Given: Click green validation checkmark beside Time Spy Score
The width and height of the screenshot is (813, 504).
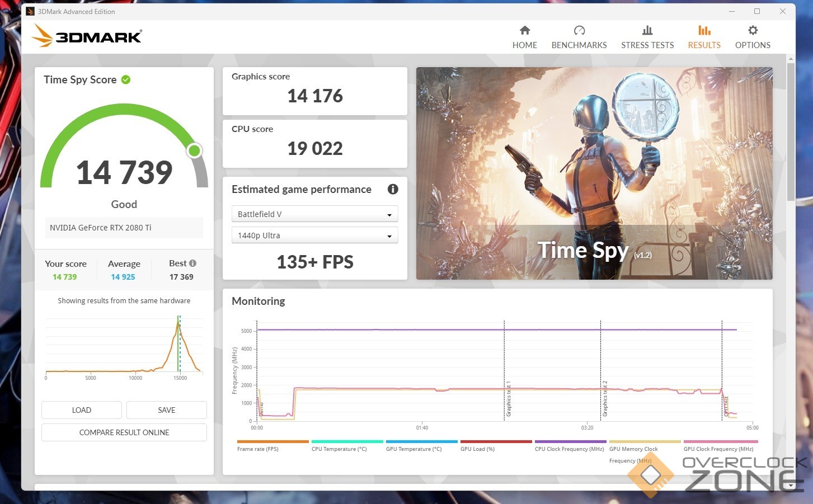Looking at the screenshot, I should click(x=126, y=79).
